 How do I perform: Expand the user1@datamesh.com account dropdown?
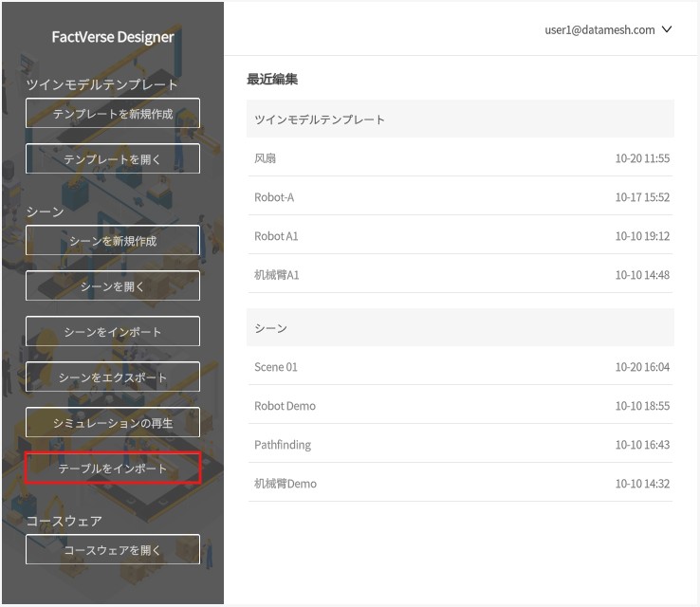pyautogui.click(x=599, y=29)
